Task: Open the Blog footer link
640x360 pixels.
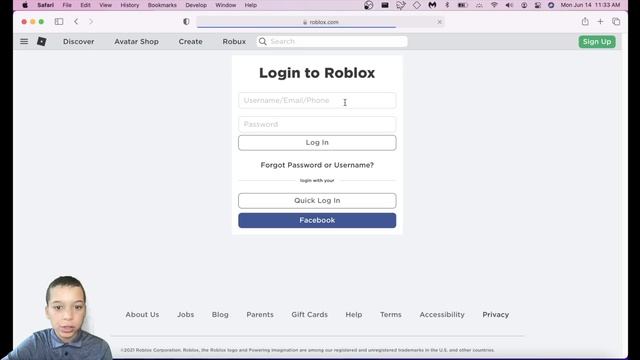Action: tap(220, 315)
